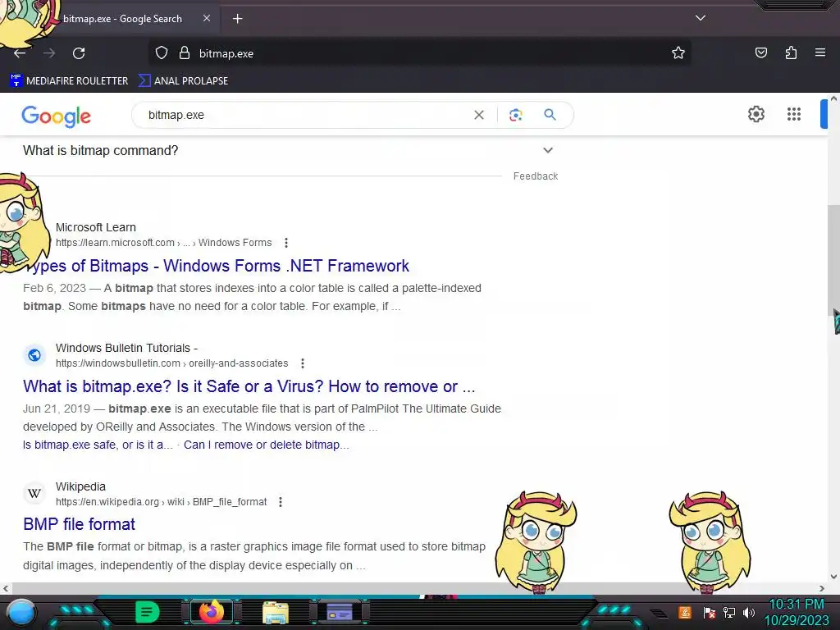
Task: Click the learn.microsoft.com breadcrumb URL
Action: click(163, 243)
